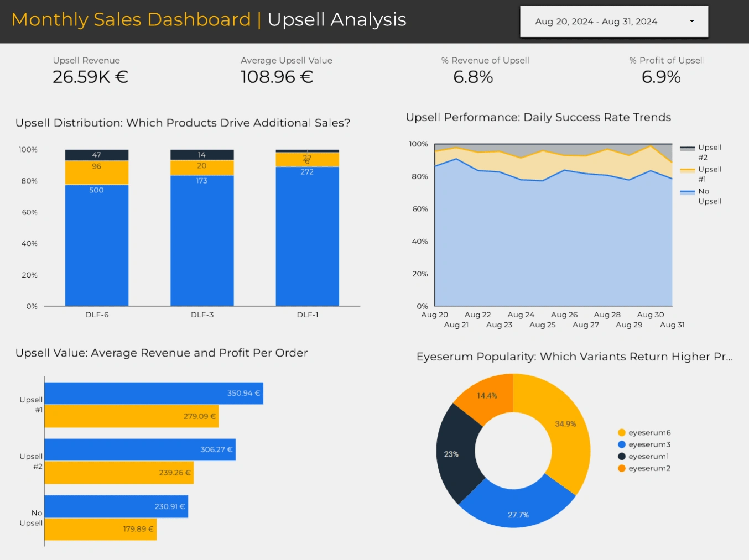Click the Aug 20 axis label
The height and width of the screenshot is (560, 749).
click(x=434, y=315)
